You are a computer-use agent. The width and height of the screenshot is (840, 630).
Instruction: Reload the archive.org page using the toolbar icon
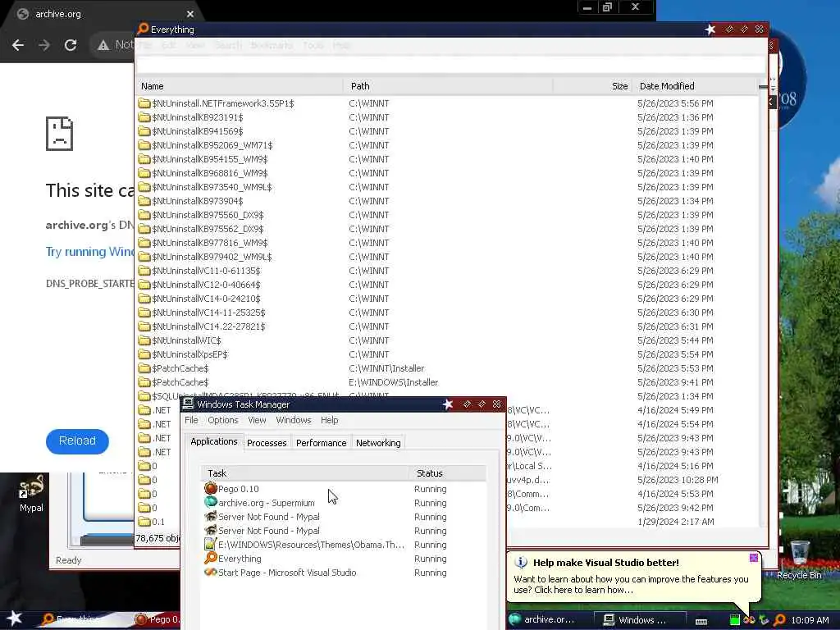click(71, 45)
